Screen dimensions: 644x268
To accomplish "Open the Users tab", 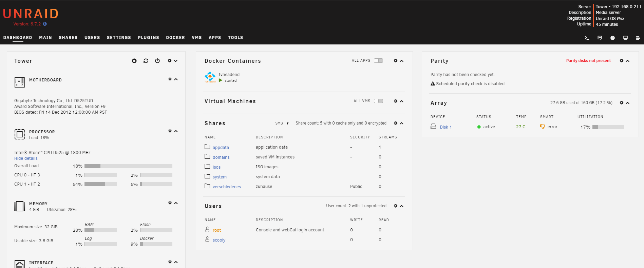I will [92, 38].
